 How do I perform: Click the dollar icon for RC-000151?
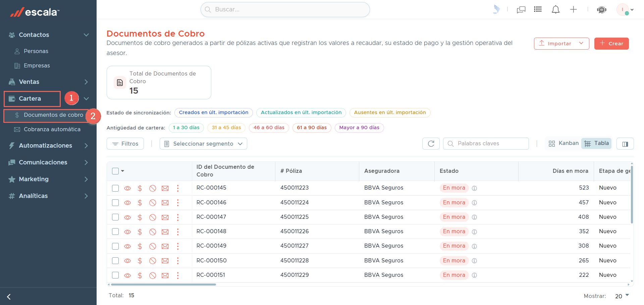(140, 275)
